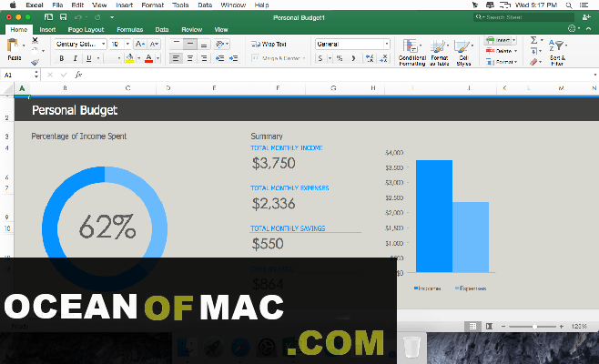The image size is (599, 364).
Task: Click the Share person icon
Action: pos(586,17)
